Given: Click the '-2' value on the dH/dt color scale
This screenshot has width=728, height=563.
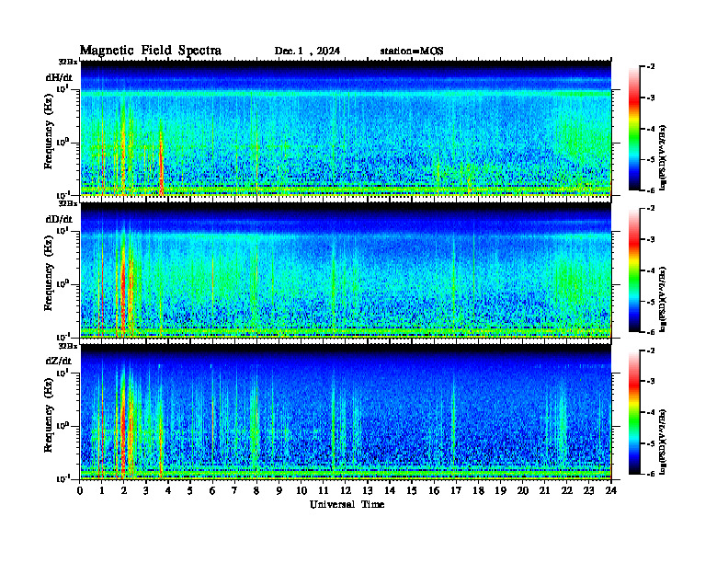Looking at the screenshot, I should pyautogui.click(x=651, y=67).
